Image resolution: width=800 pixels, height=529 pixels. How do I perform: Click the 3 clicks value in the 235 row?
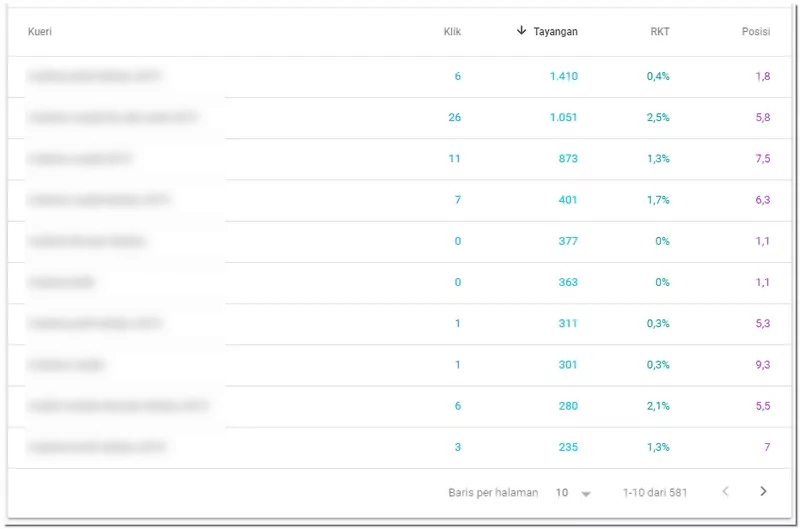pyautogui.click(x=458, y=447)
